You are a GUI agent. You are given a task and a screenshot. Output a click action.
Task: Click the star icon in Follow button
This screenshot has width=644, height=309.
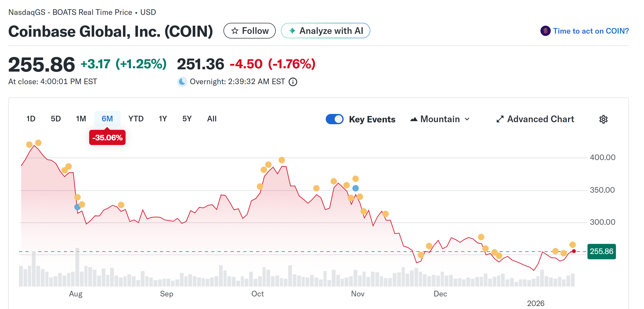coord(235,31)
